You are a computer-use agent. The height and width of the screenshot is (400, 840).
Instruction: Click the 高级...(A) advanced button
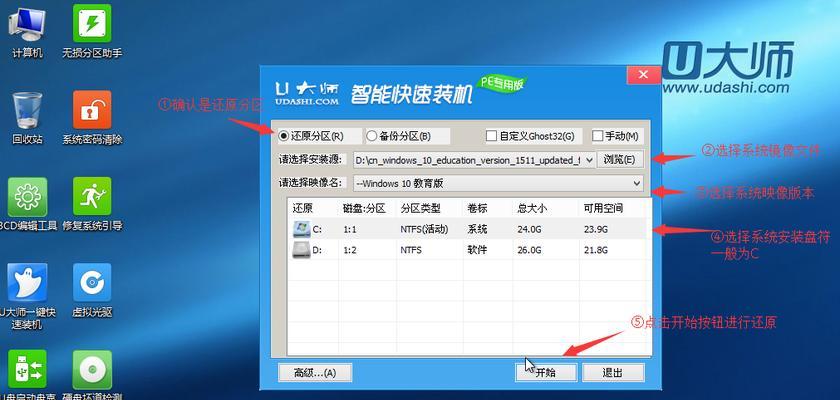click(x=315, y=373)
